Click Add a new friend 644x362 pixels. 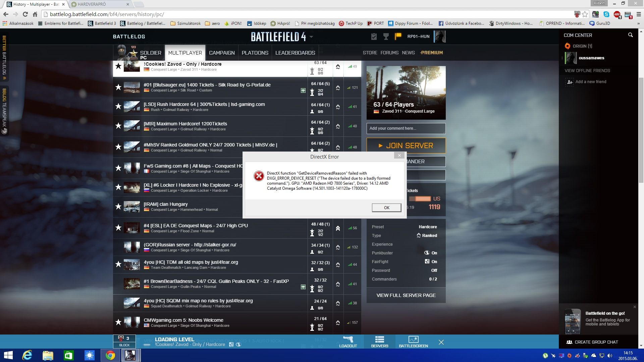(591, 82)
